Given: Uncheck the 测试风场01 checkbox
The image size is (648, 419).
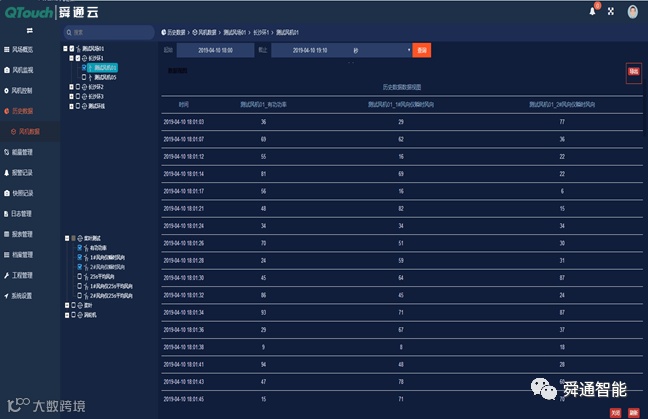Looking at the screenshot, I should coord(72,49).
